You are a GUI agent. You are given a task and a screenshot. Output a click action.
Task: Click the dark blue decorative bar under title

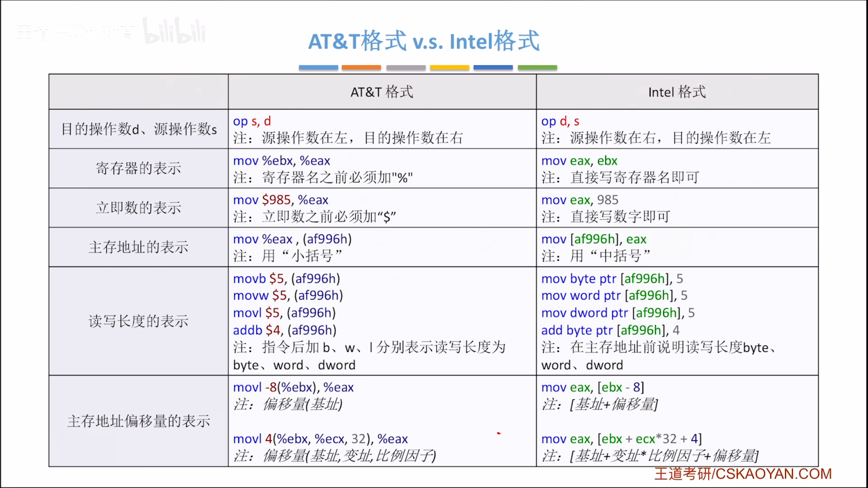(x=493, y=67)
